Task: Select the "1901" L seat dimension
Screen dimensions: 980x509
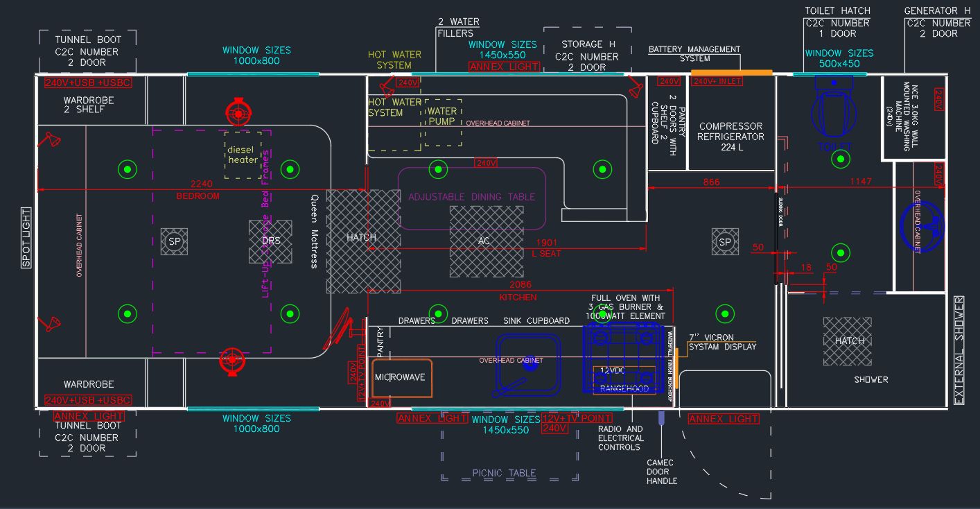Action: [548, 243]
